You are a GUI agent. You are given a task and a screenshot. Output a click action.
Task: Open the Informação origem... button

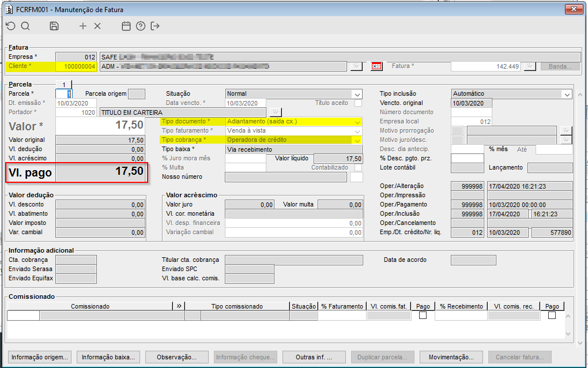(40, 357)
